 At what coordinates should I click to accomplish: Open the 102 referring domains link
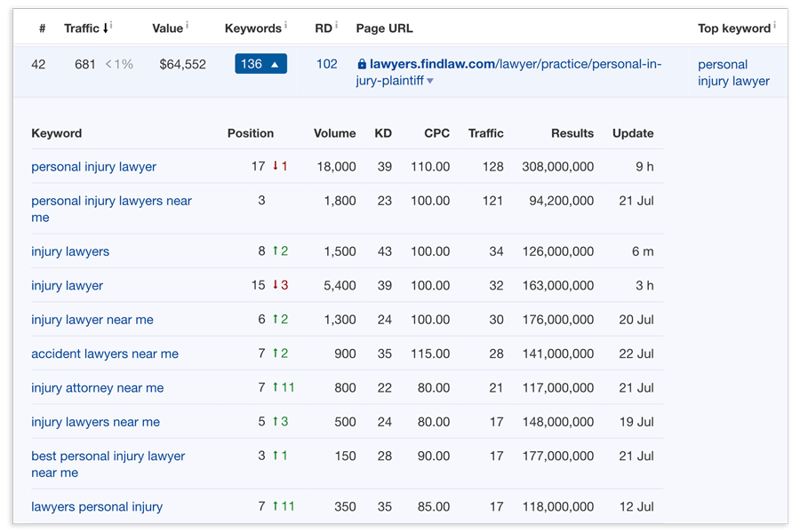coord(327,64)
